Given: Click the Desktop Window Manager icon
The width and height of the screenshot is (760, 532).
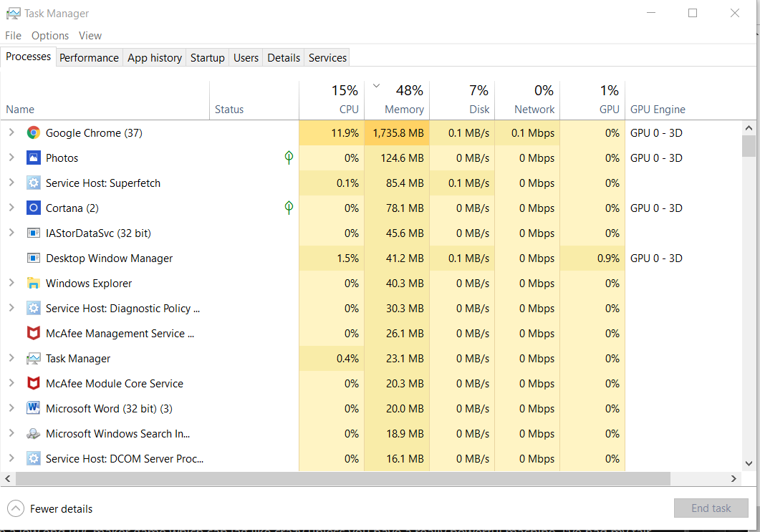Looking at the screenshot, I should (x=34, y=258).
